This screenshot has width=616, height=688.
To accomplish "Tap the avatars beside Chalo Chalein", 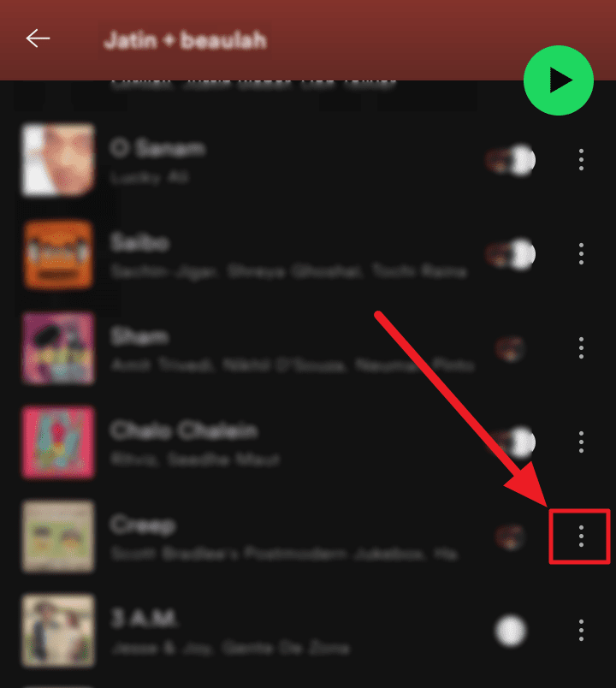I will pos(510,442).
